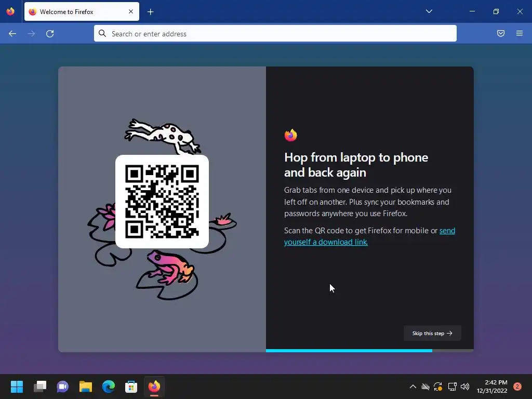Click the Firefox View icon in tab bar

10,11
